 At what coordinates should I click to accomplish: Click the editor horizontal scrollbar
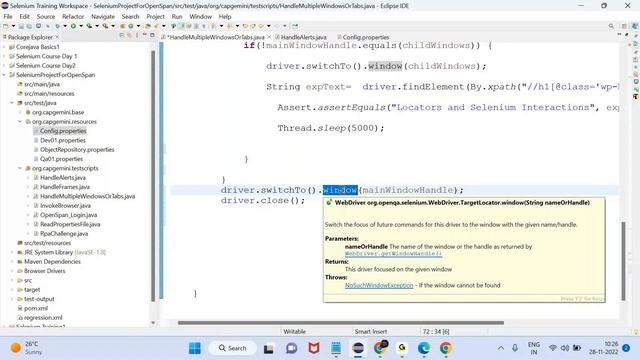tap(341, 322)
